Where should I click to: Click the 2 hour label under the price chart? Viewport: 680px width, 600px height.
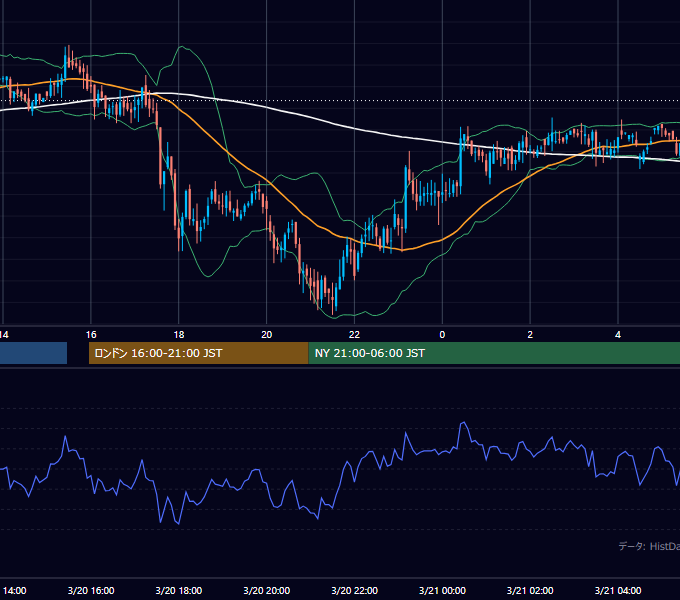pyautogui.click(x=530, y=335)
